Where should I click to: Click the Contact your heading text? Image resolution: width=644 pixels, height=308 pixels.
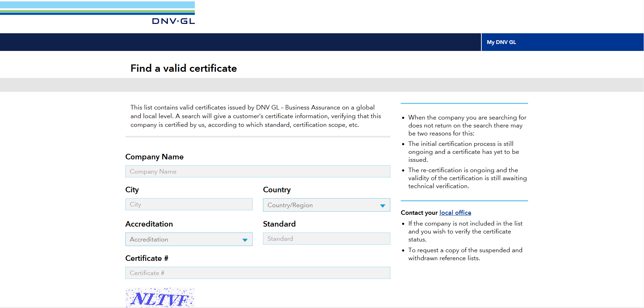tap(419, 213)
